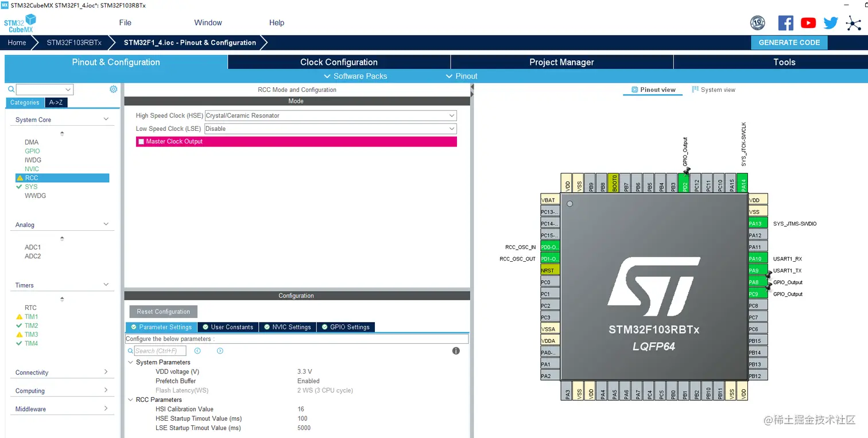Switch to the Clock Configuration tab
The height and width of the screenshot is (438, 868).
(339, 62)
